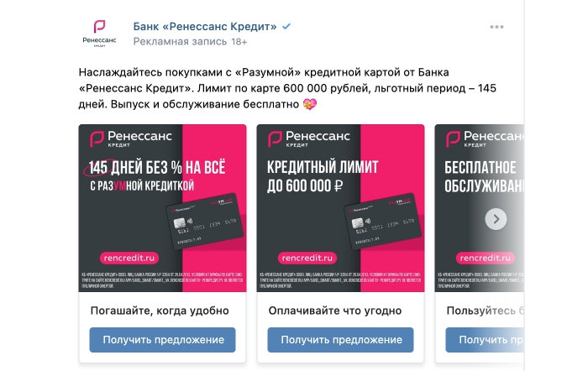The height and width of the screenshot is (371, 588).
Task: Click the Ренессанс logo inside second banner
Action: [x=308, y=138]
